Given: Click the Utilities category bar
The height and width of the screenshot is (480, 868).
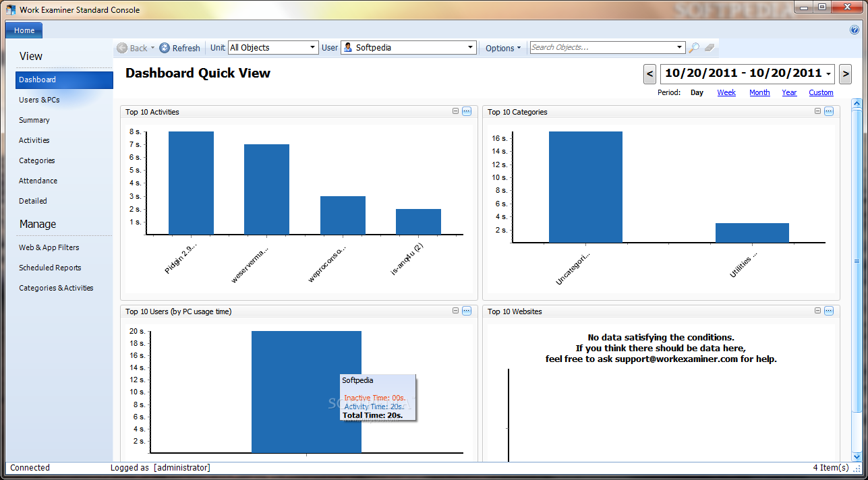Looking at the screenshot, I should [x=752, y=233].
